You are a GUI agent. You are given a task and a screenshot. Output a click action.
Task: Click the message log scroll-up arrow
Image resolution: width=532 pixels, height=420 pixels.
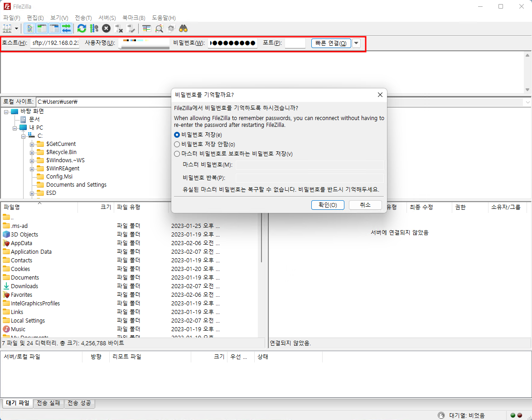click(527, 55)
